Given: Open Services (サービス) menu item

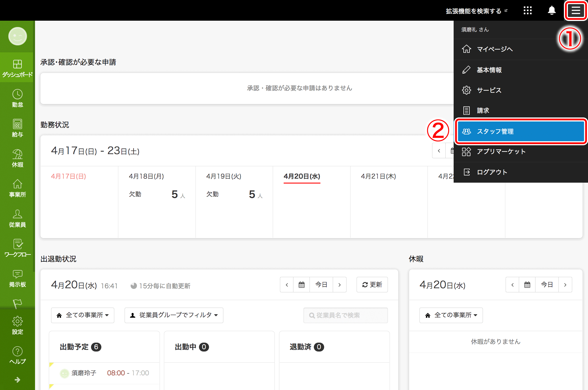Looking at the screenshot, I should pyautogui.click(x=521, y=90).
